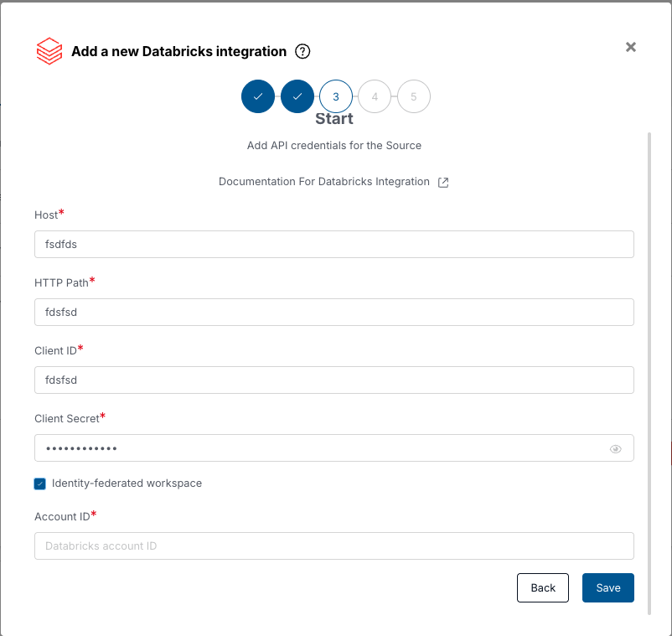This screenshot has width=672, height=636.
Task: Click the dialog vertical scrollbar
Action: click(x=649, y=373)
